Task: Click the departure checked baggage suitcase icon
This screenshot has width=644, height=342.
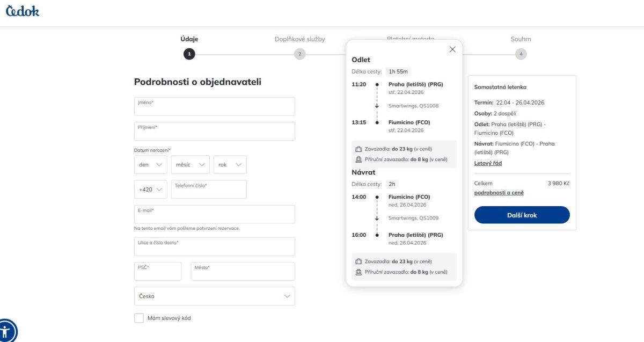Action: click(x=358, y=149)
